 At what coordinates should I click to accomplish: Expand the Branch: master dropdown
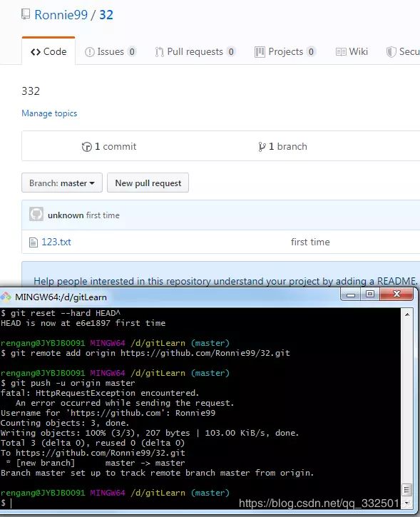(x=62, y=183)
